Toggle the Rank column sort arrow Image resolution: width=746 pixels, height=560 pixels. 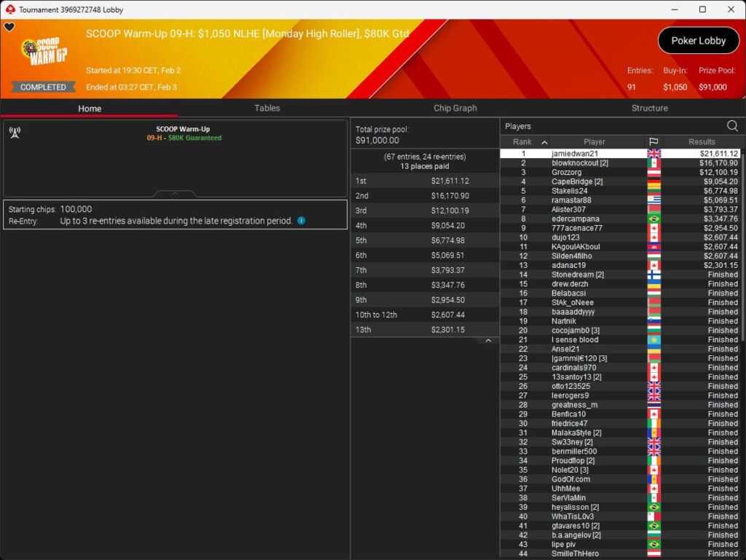544,142
